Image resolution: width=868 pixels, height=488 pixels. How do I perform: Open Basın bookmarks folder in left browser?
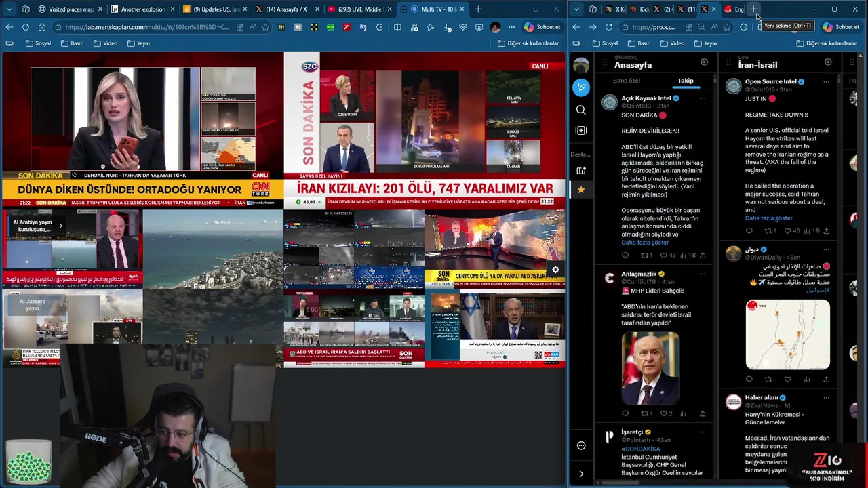[x=72, y=43]
